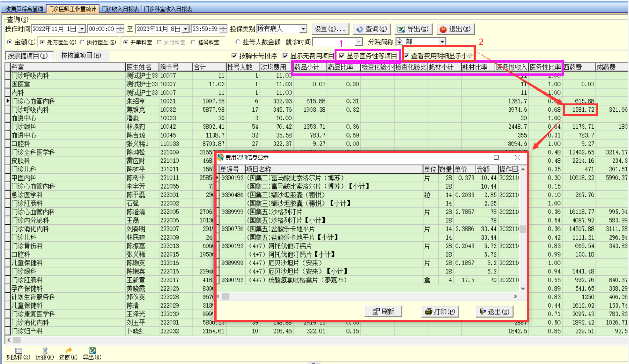629x364 pixels.
Task: Uncheck 按胸卡号排序 checkbox
Action: point(234,56)
